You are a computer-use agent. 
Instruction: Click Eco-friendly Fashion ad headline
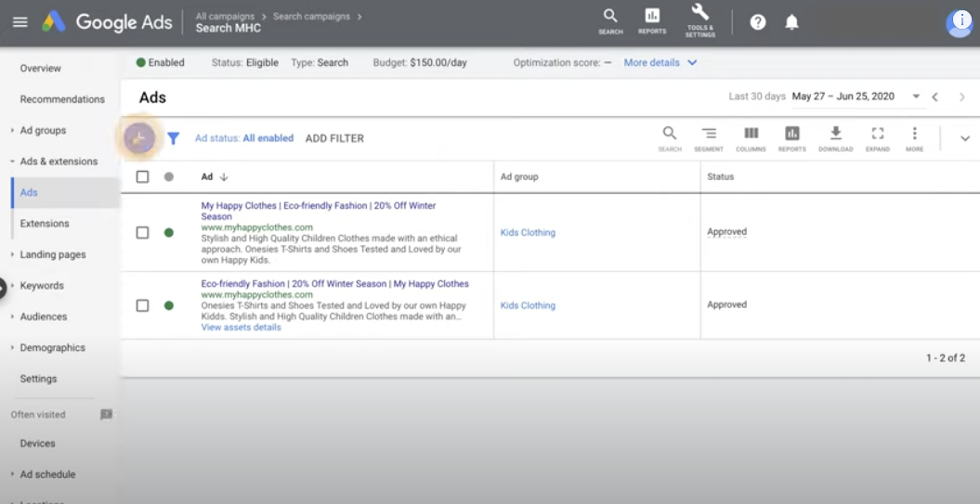pyautogui.click(x=335, y=283)
